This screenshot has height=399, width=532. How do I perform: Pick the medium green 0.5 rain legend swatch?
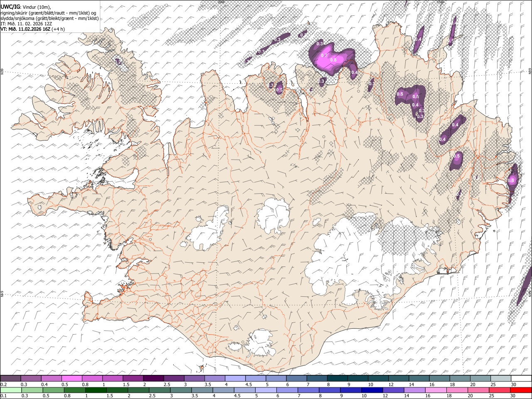pyautogui.click(x=53, y=390)
